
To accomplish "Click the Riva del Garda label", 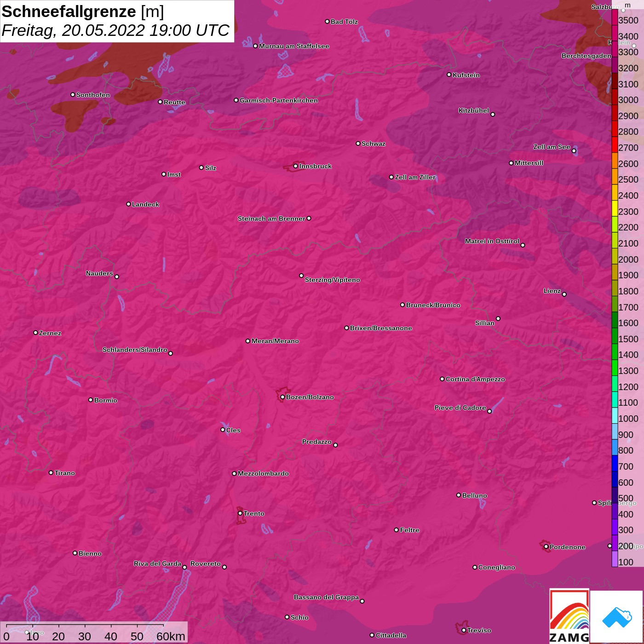I will [x=157, y=563].
